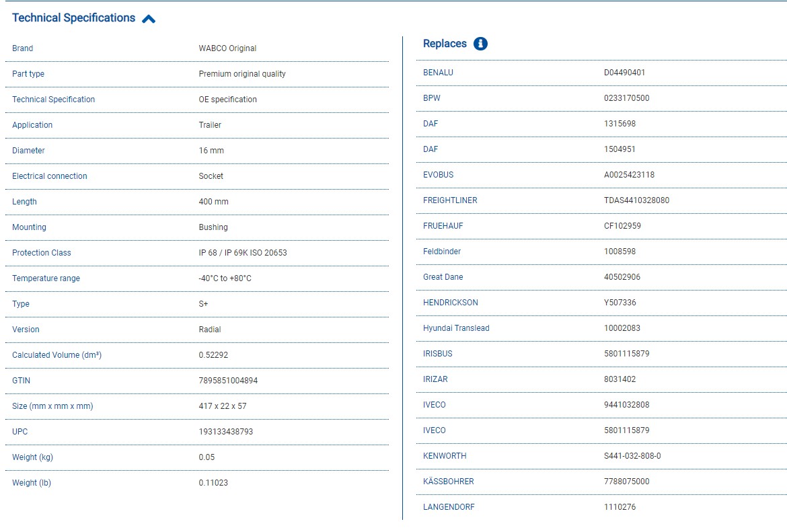Select FREIGHTLINER number TDAS4410328080
This screenshot has height=532, width=787.
[636, 200]
